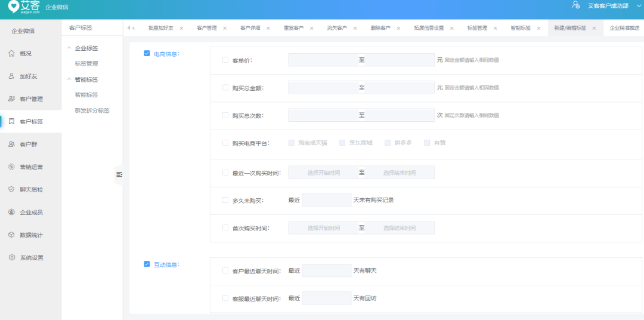The image size is (644, 320).
Task: Close the 标签管理 tab
Action: click(x=495, y=29)
